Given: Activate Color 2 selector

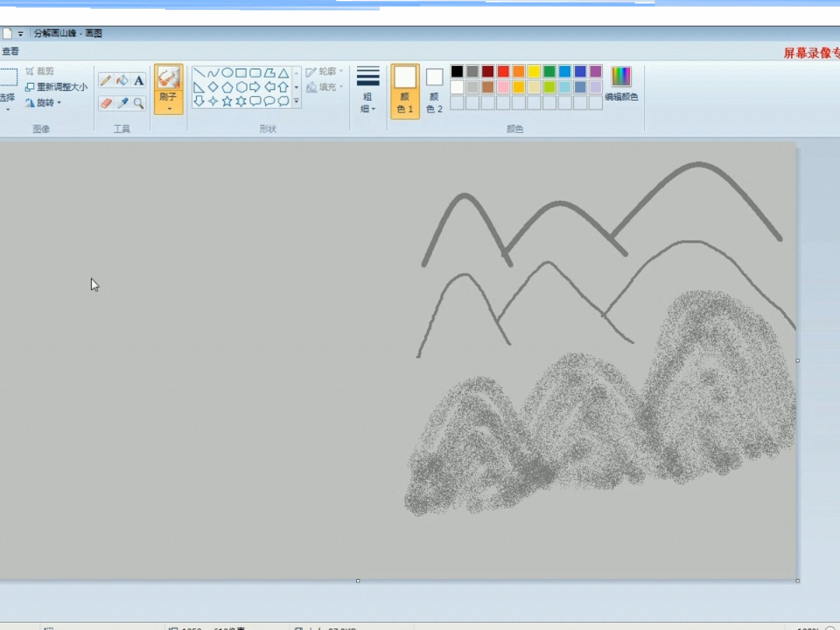Looking at the screenshot, I should coord(434,92).
